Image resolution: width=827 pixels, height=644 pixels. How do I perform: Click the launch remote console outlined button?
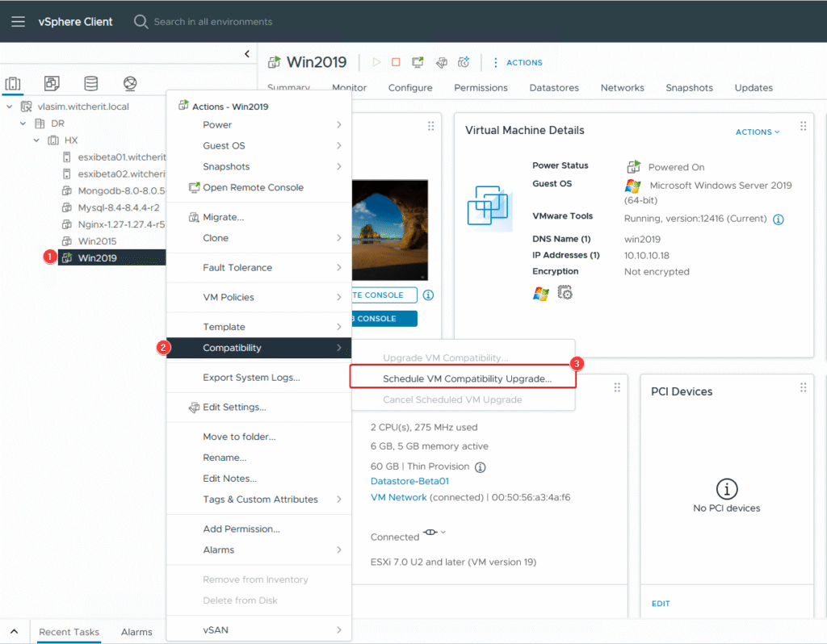[385, 295]
